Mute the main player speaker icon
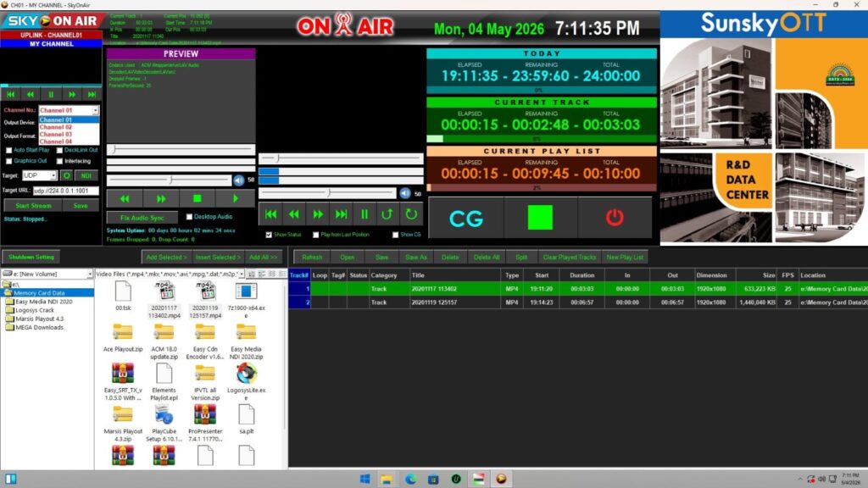Image resolution: width=868 pixels, height=488 pixels. click(x=405, y=193)
